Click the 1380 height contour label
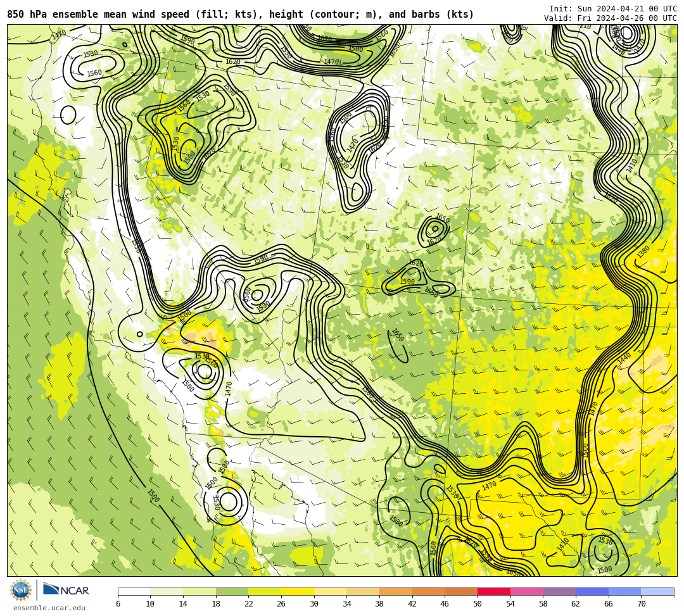684x616 pixels. click(643, 251)
